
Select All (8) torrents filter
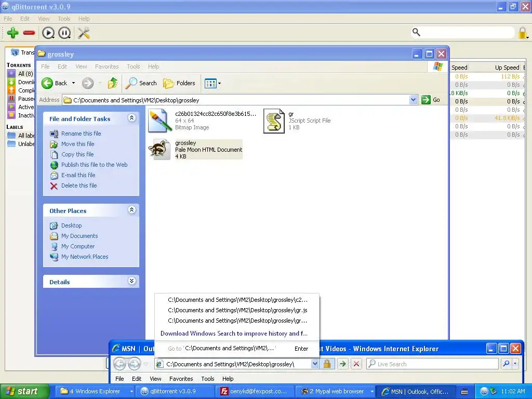tap(21, 74)
